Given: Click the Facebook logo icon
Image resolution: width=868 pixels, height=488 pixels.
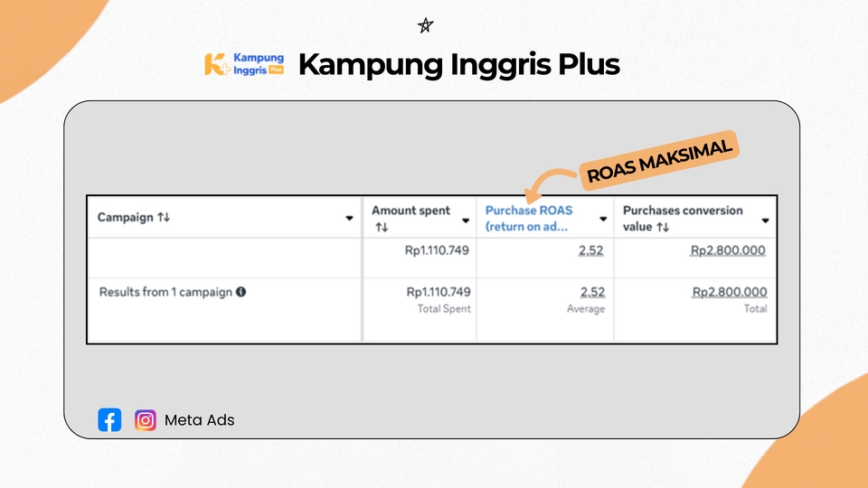Looking at the screenshot, I should point(109,420).
